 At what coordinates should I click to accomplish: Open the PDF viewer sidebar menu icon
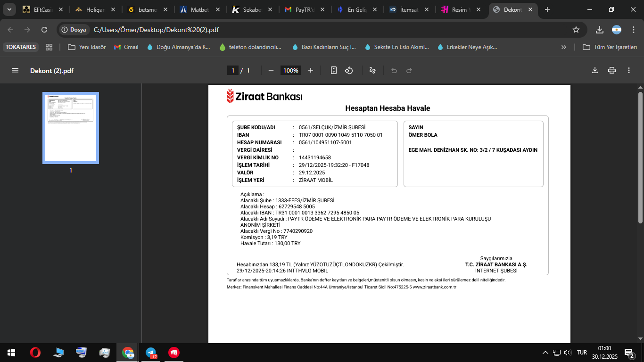(x=15, y=70)
